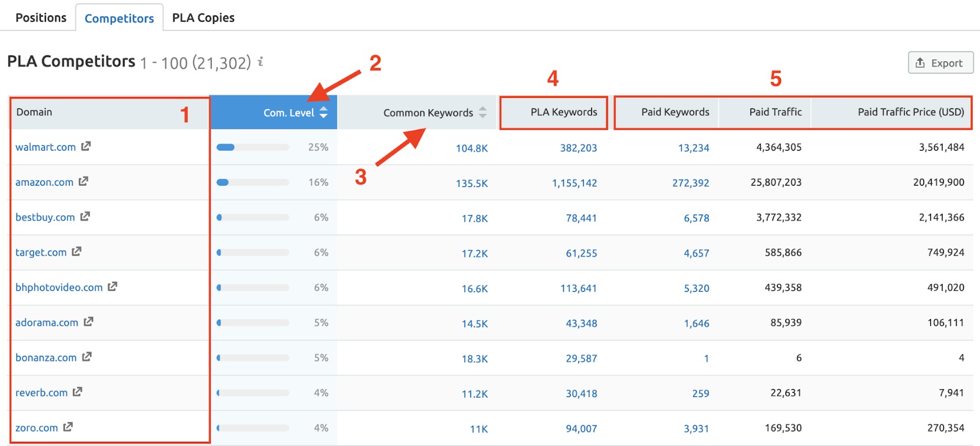
Task: Open PLA keywords value 29,587
Action: tap(581, 358)
